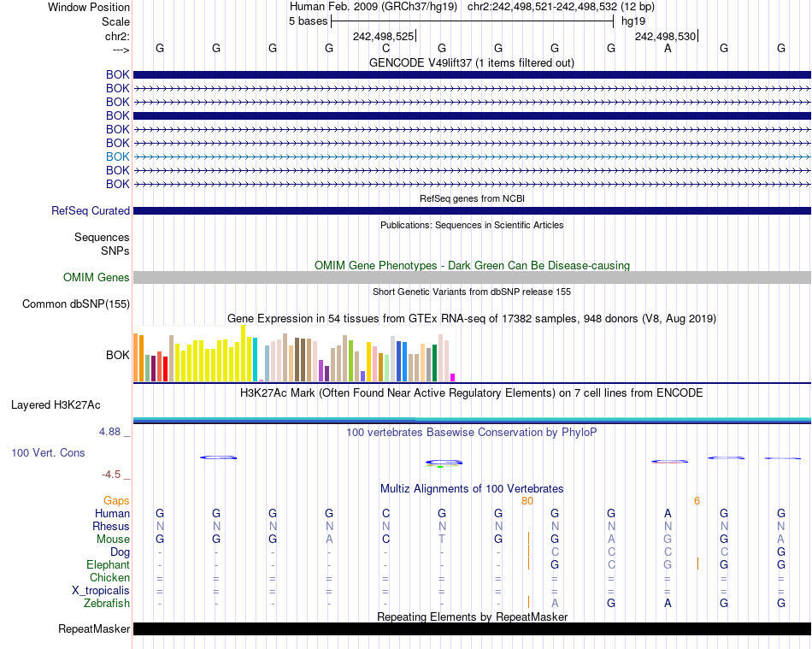This screenshot has width=812, height=649.
Task: Open Multiz Alignments of 100 Vertebrates title
Action: 472,488
